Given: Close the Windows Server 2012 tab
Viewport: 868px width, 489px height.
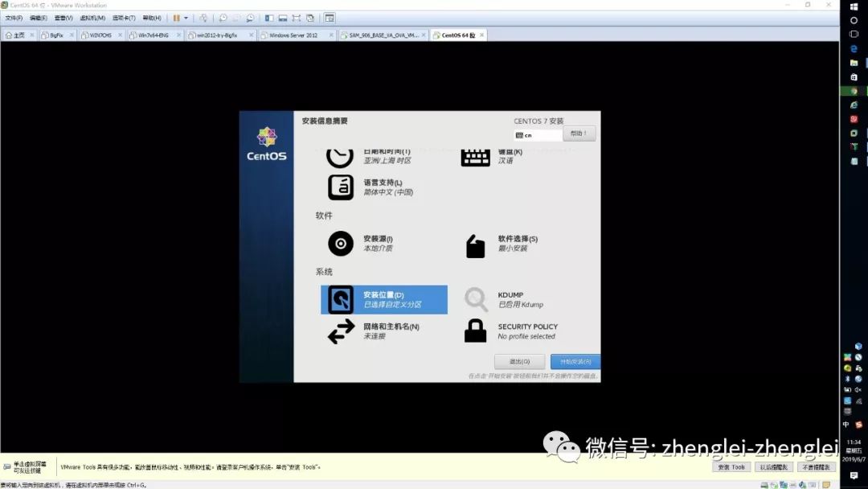Looking at the screenshot, I should click(331, 35).
